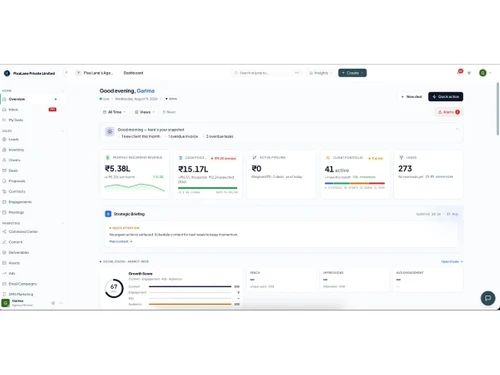The image size is (500, 375).
Task: Go to My Tasks in sidebar
Action: pos(29,120)
